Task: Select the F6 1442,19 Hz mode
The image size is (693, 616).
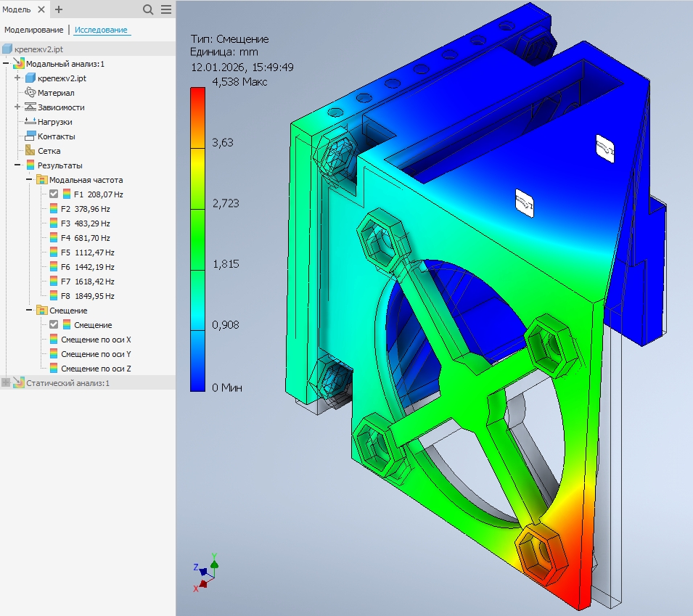Action: [88, 267]
